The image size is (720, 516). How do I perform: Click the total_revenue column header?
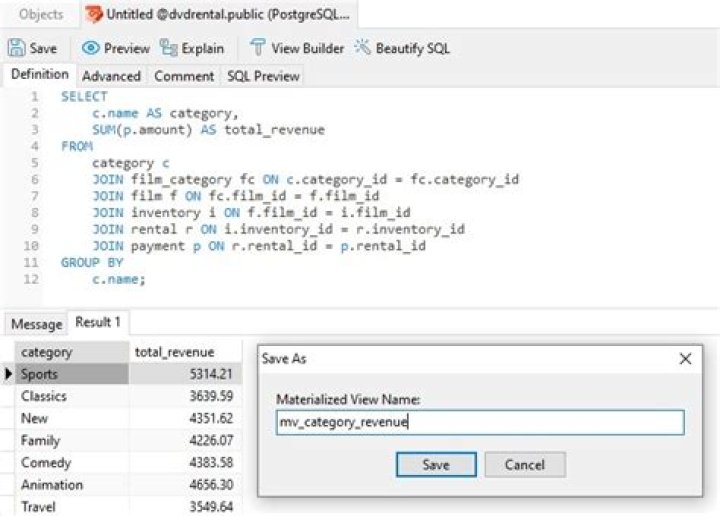click(x=186, y=352)
